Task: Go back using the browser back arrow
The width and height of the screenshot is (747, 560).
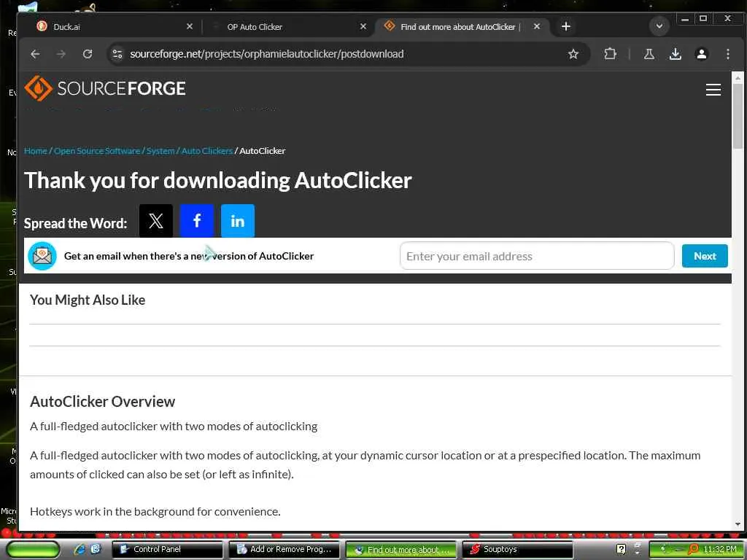Action: click(x=35, y=54)
